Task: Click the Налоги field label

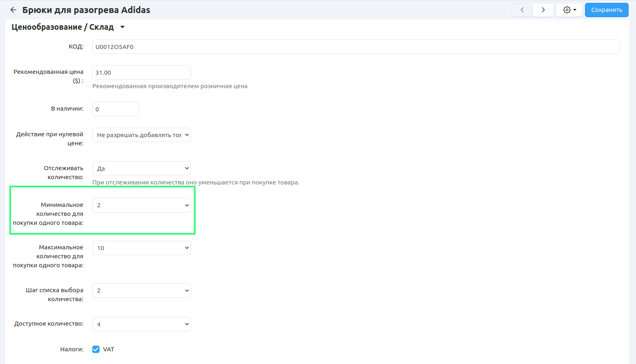Action: 72,349
